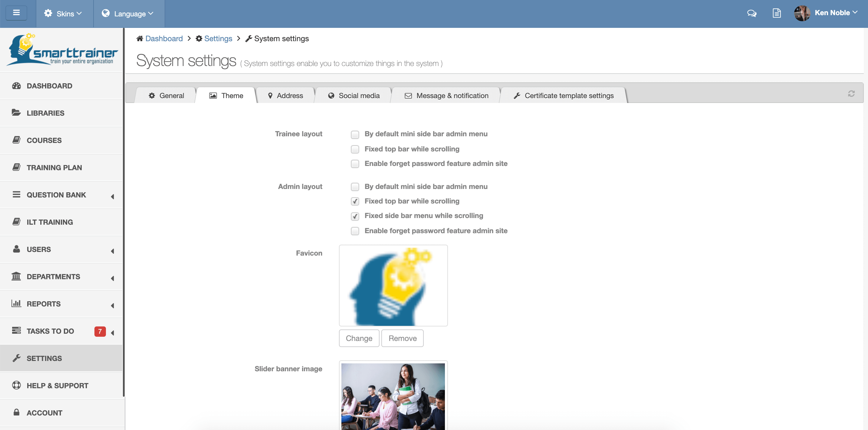Click the Users person icon
This screenshot has width=868, height=430.
16,249
